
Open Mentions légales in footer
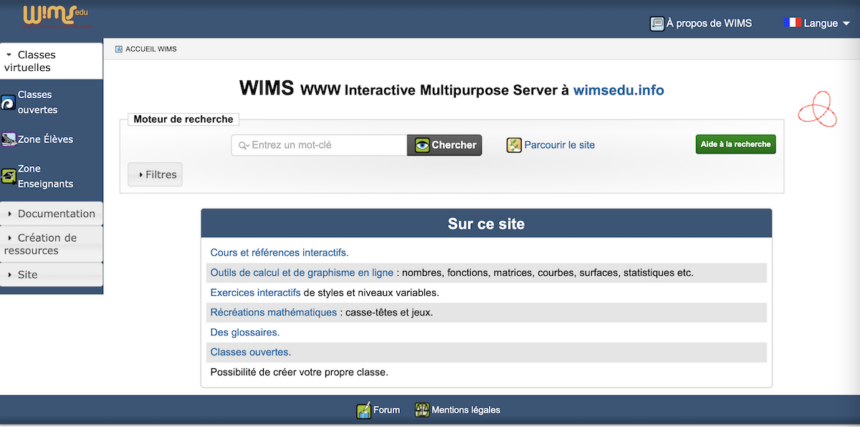tap(465, 410)
